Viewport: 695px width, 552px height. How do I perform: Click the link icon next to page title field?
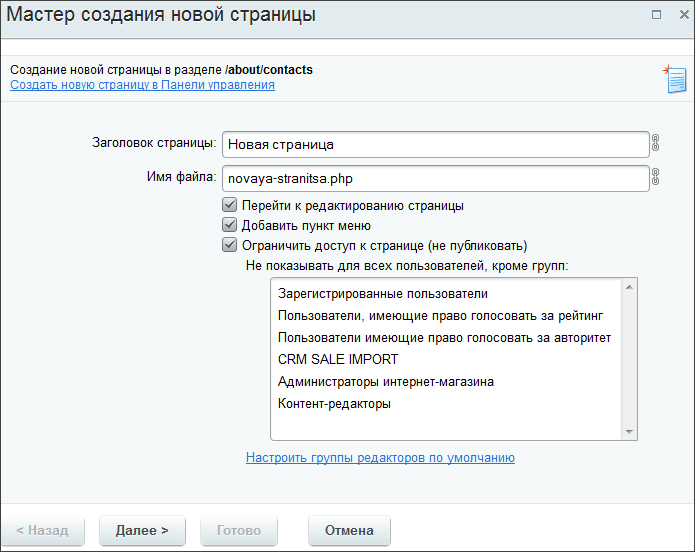(656, 144)
